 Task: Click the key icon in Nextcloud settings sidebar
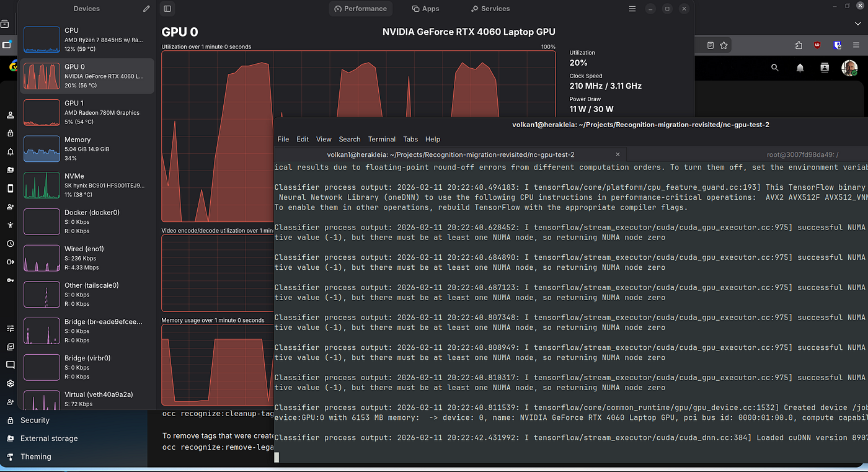(x=10, y=280)
